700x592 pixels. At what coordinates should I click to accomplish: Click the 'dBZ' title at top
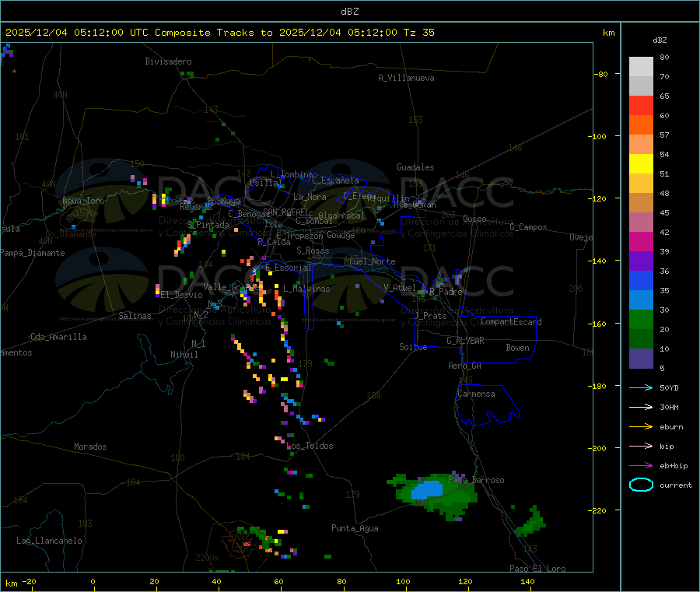(349, 11)
